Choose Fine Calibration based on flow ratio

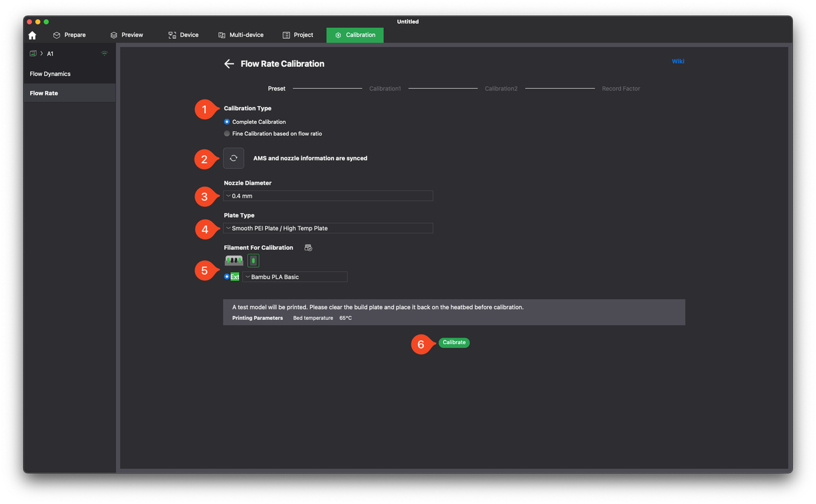tap(228, 134)
